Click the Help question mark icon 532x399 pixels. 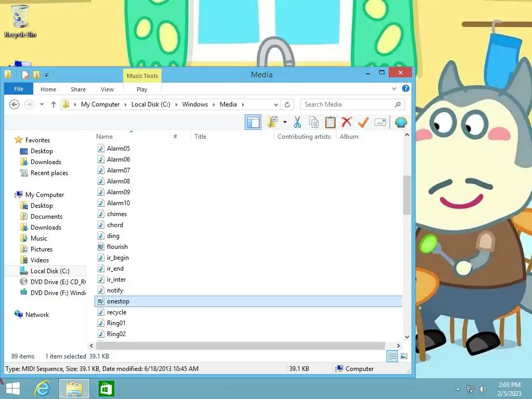(x=405, y=88)
